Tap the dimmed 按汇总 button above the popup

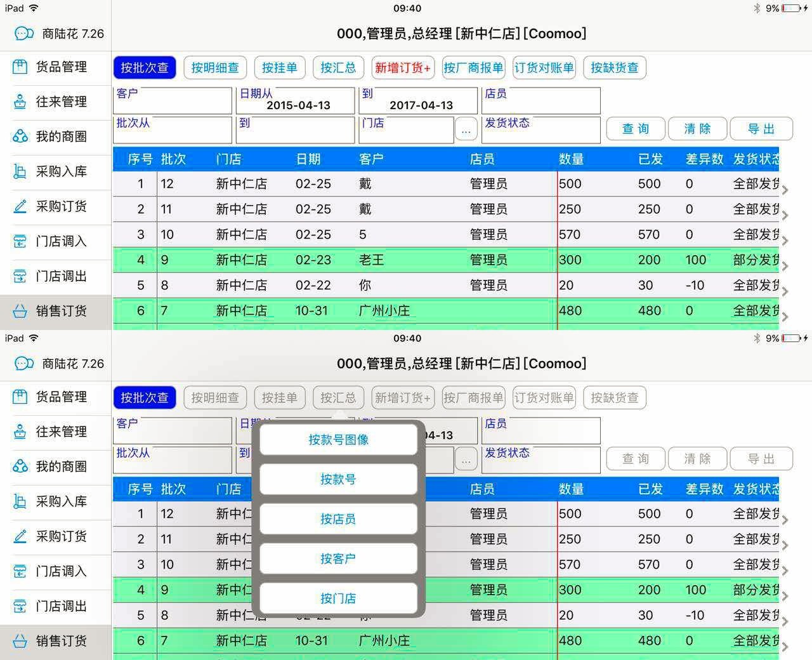click(x=338, y=398)
